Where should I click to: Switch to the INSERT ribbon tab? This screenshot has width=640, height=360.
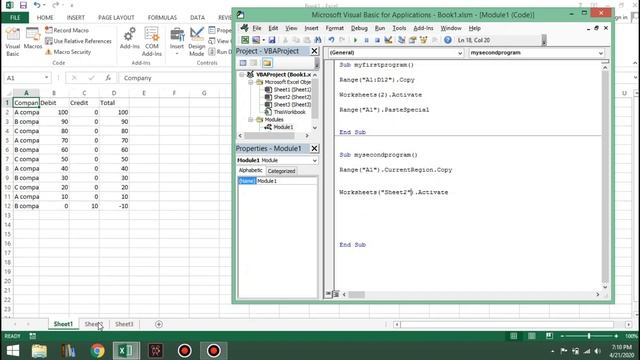pos(76,18)
